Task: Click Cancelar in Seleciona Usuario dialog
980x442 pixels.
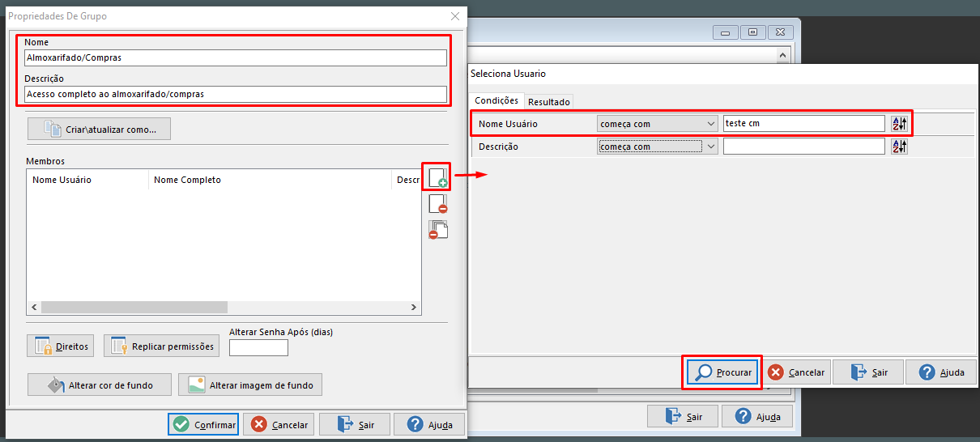Action: (x=796, y=372)
